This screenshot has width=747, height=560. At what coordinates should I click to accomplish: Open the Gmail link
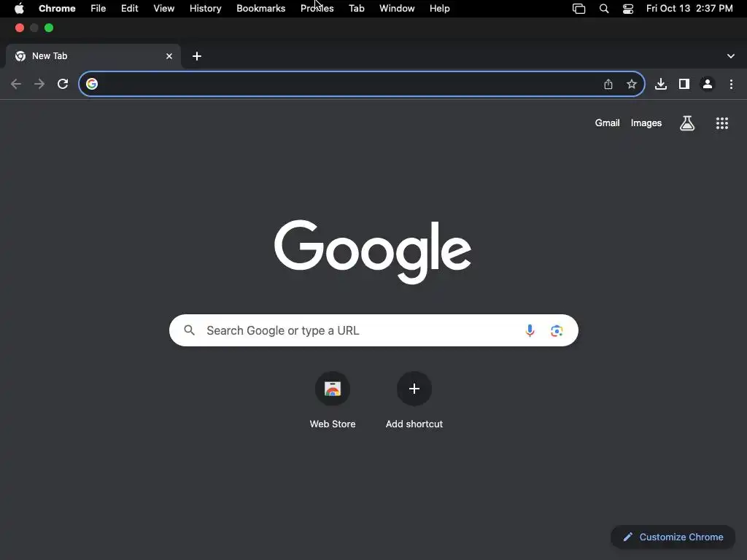coord(608,122)
